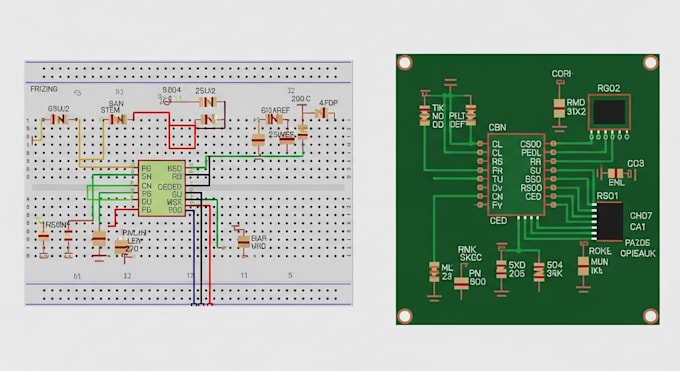The height and width of the screenshot is (371, 680).
Task: Select the red wire loop on the breadboard
Action: coord(182,137)
